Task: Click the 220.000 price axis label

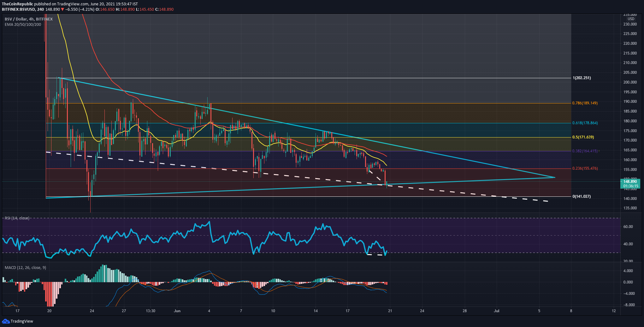Action: point(630,44)
